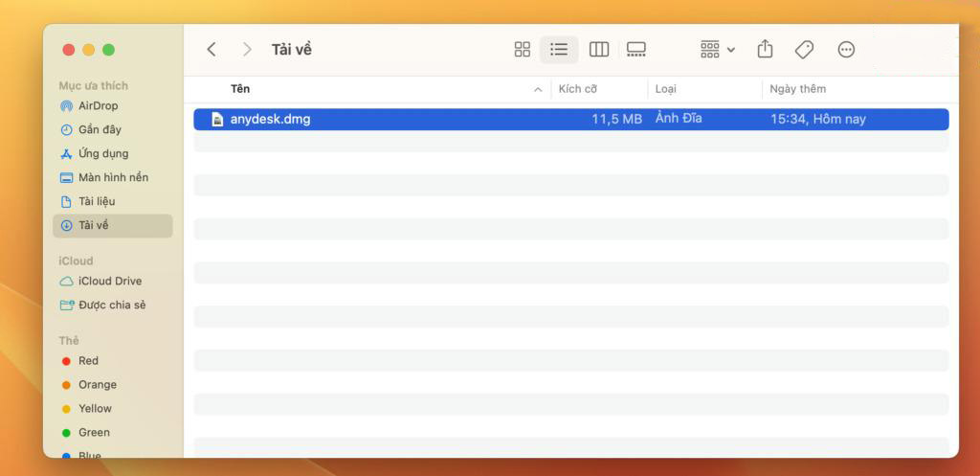
Task: Open the Tags toolbar icon
Action: (804, 50)
